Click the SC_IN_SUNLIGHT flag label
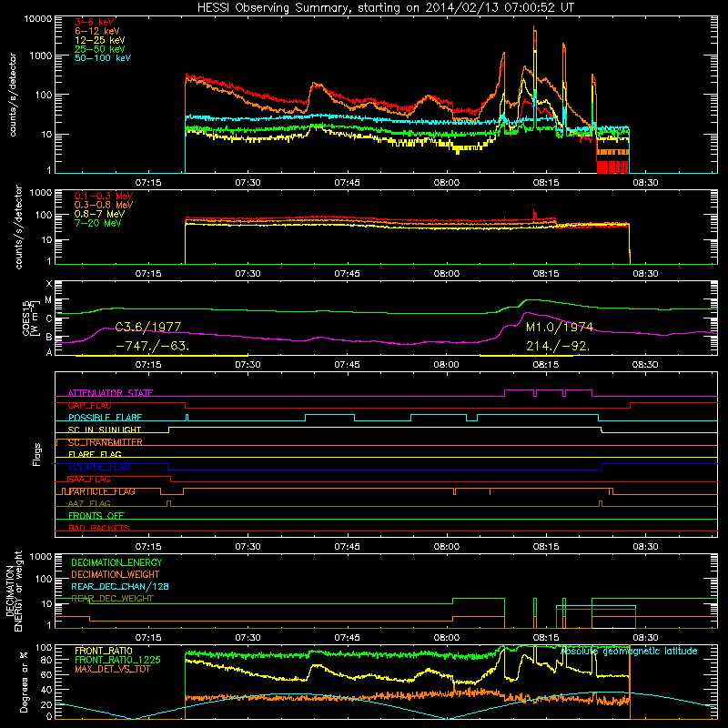728x728 pixels. (x=105, y=430)
